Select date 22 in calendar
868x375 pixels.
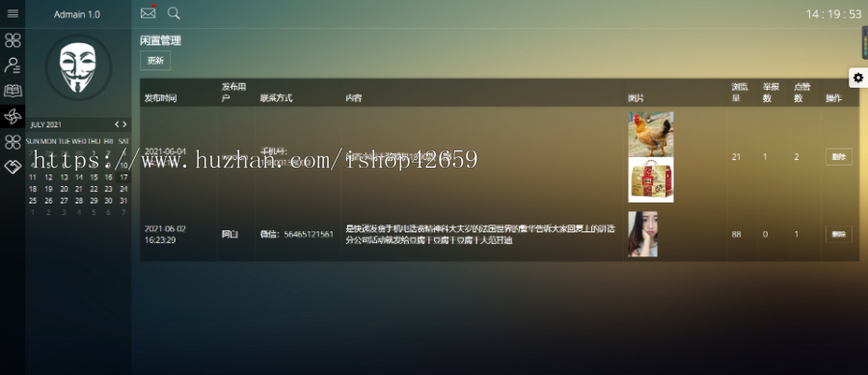[95, 189]
